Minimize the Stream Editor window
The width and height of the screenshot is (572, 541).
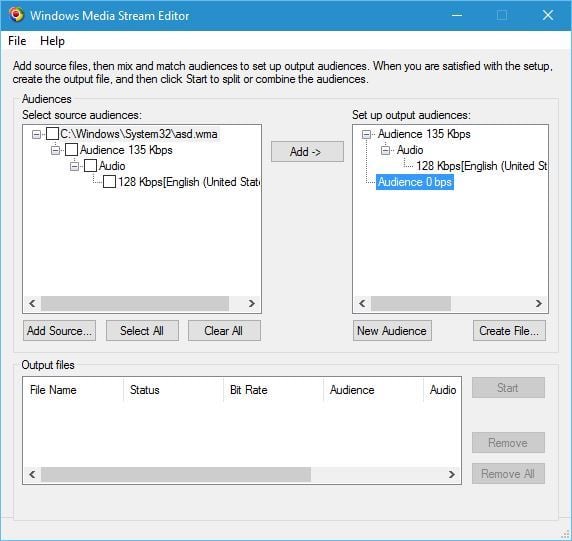tap(457, 15)
